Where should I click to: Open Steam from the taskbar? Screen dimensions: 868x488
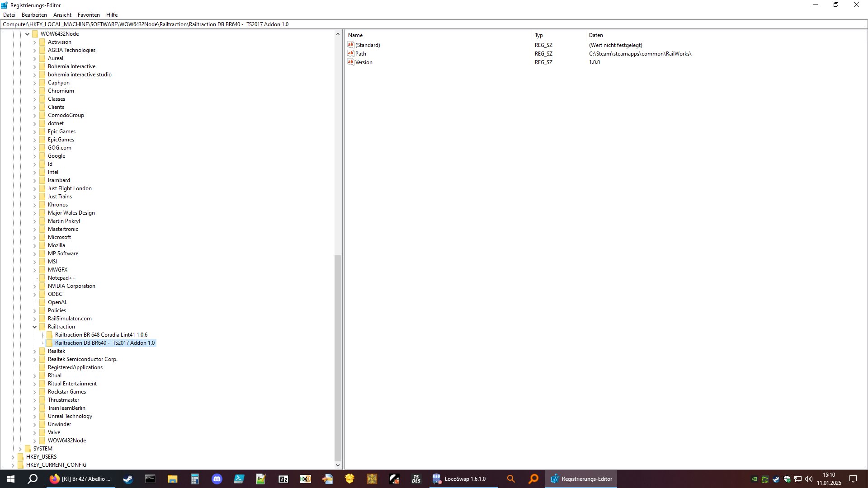click(128, 479)
